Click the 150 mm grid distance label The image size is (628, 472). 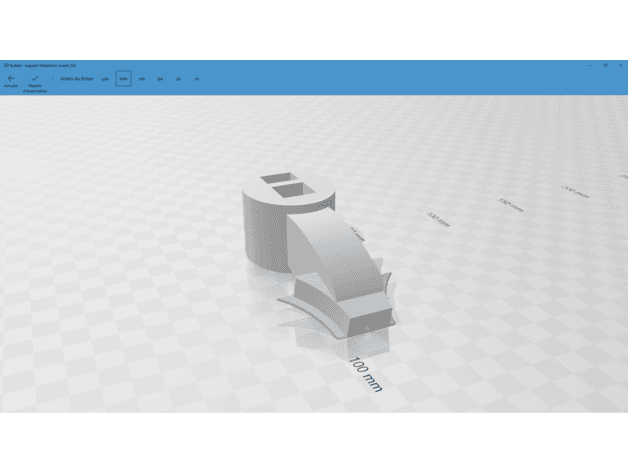pos(511,205)
